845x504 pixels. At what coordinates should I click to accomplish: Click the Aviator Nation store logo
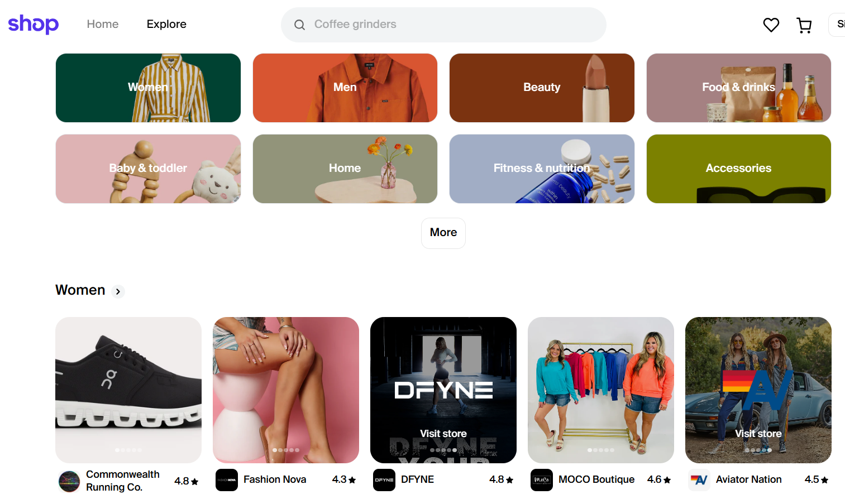pos(699,479)
